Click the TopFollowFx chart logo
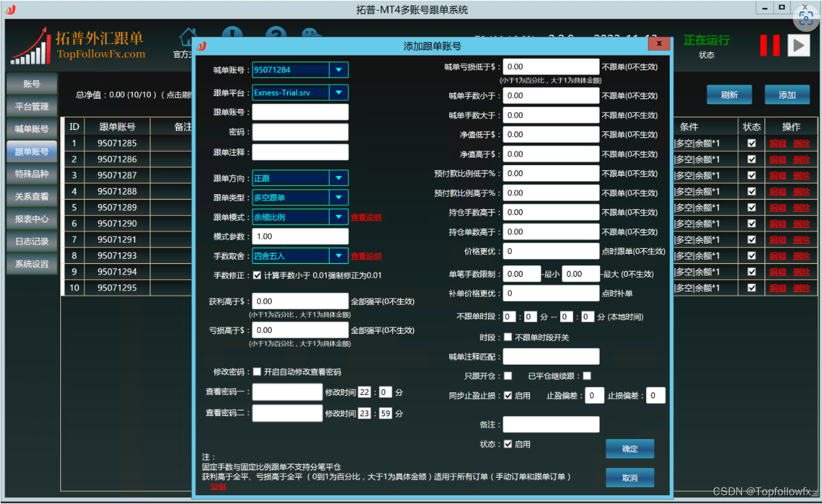 31,46
